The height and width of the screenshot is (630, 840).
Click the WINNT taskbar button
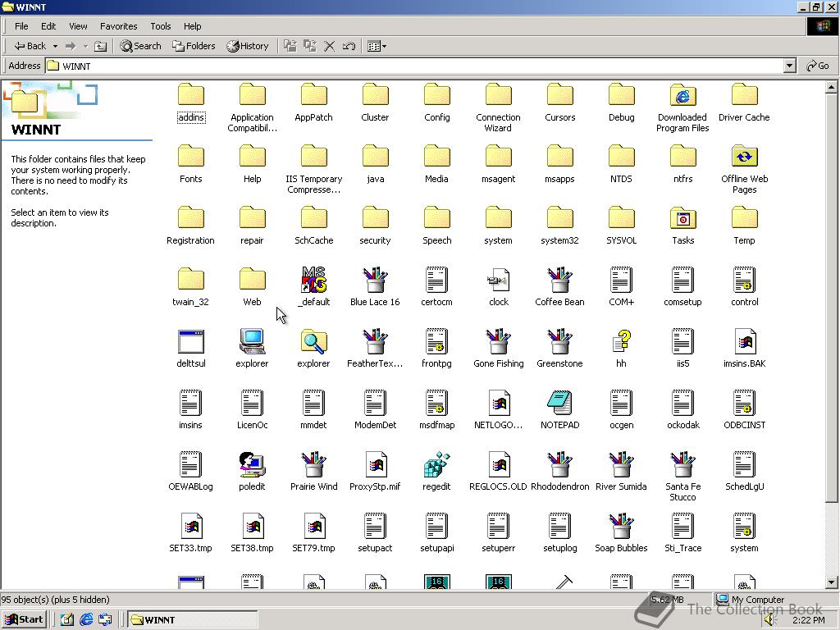pyautogui.click(x=192, y=619)
